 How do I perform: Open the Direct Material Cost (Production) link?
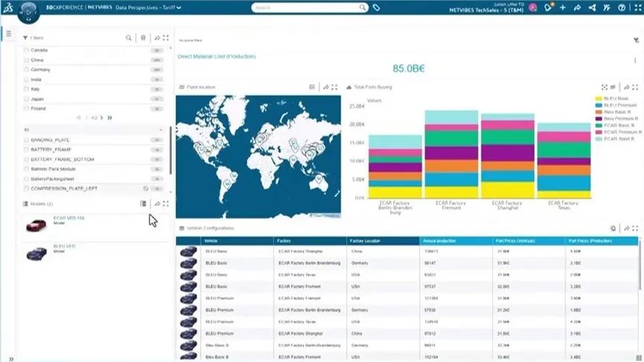[x=217, y=57]
